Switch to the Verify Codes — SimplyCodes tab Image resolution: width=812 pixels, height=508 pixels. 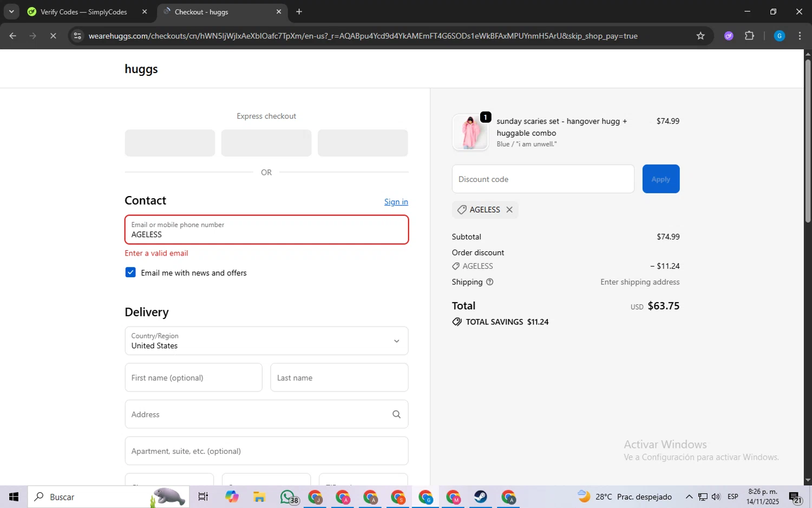click(84, 11)
